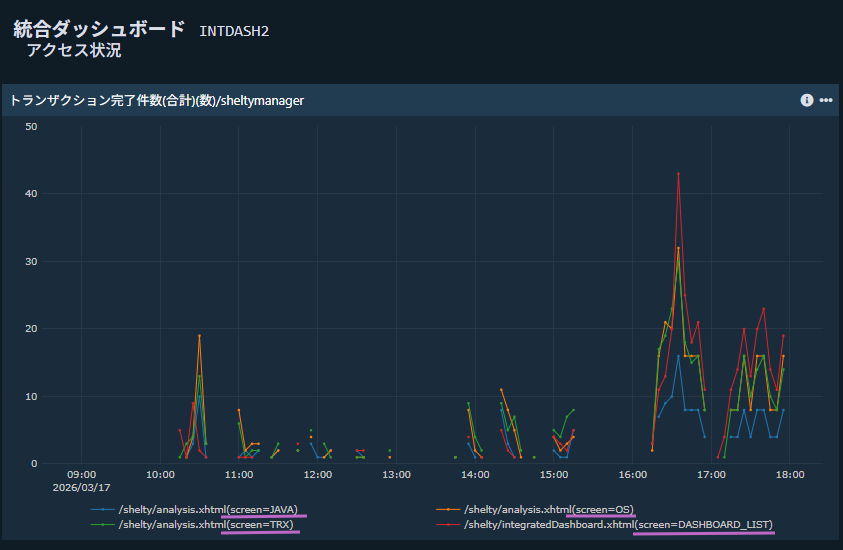The width and height of the screenshot is (843, 550).
Task: Toggle the DASHBOARD_LIST legend series
Action: 618,524
